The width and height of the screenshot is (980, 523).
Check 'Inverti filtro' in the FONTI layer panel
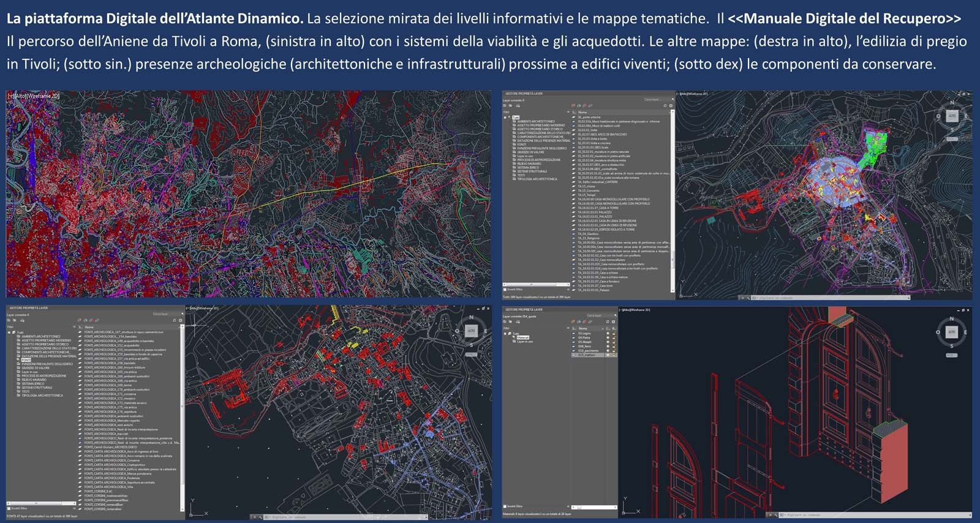pyautogui.click(x=9, y=508)
